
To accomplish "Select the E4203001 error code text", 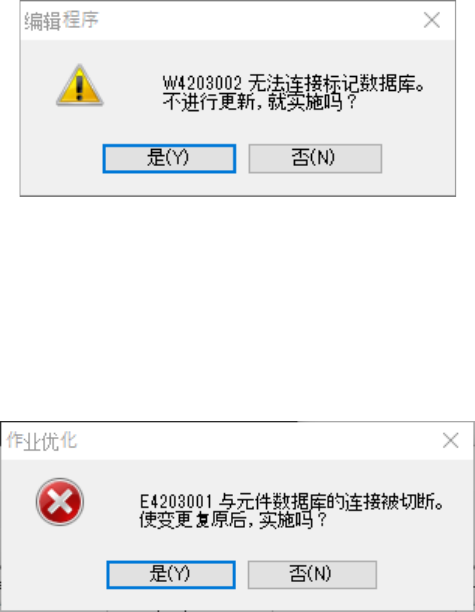I will tap(176, 502).
